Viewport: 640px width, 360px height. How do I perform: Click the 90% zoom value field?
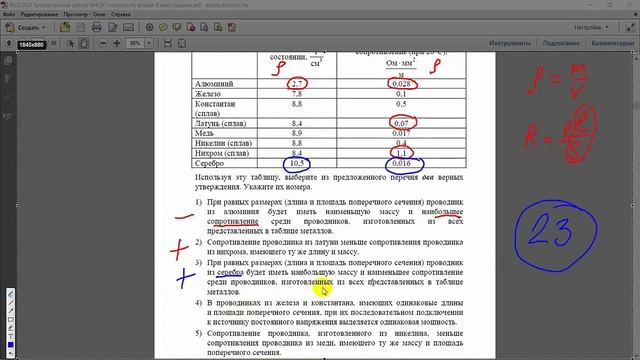pos(135,43)
